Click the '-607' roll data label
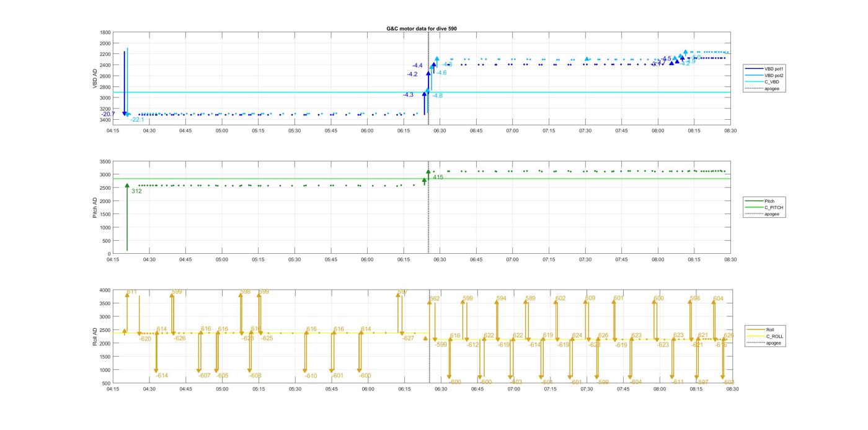This screenshot has width=868, height=430. [205, 376]
